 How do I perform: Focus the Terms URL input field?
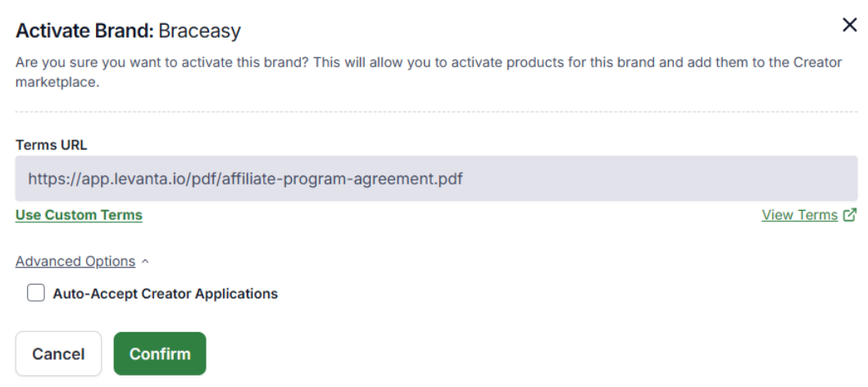(434, 178)
